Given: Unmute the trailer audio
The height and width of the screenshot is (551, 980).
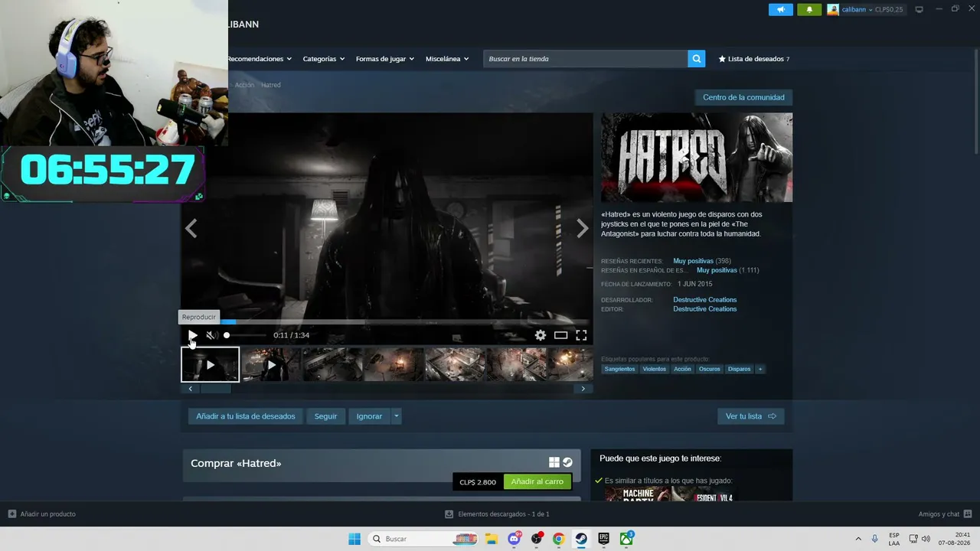Looking at the screenshot, I should 212,335.
